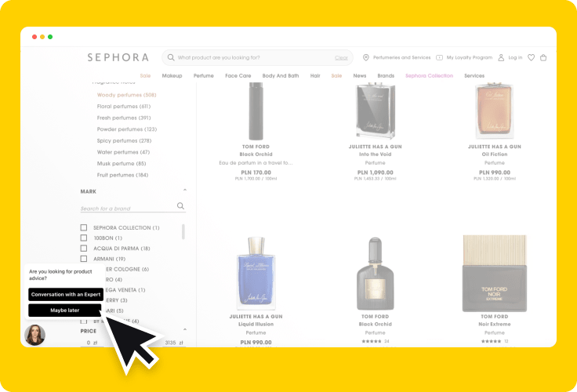Tick the 100BON brand checkbox
Screen dimensions: 577x392
[84, 238]
